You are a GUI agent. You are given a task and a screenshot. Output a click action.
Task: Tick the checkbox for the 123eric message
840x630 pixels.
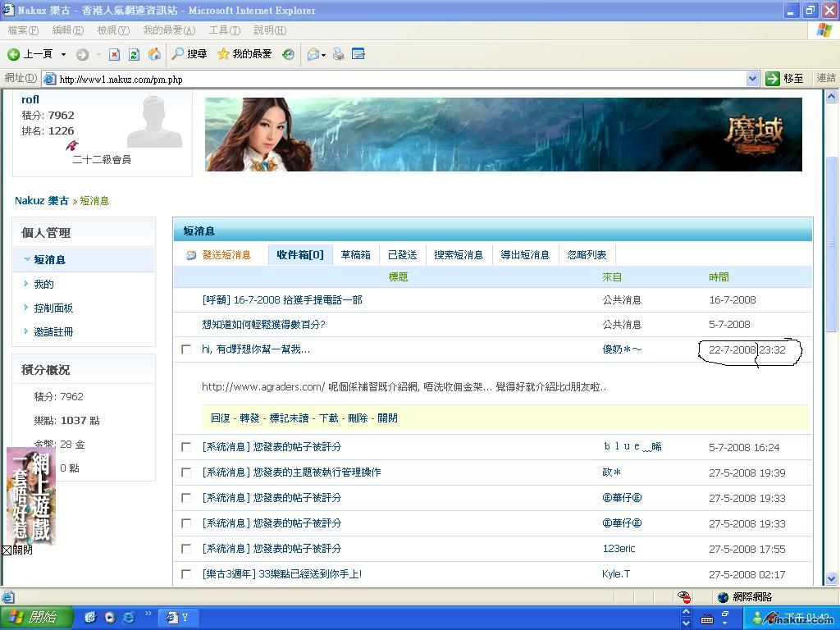click(186, 549)
